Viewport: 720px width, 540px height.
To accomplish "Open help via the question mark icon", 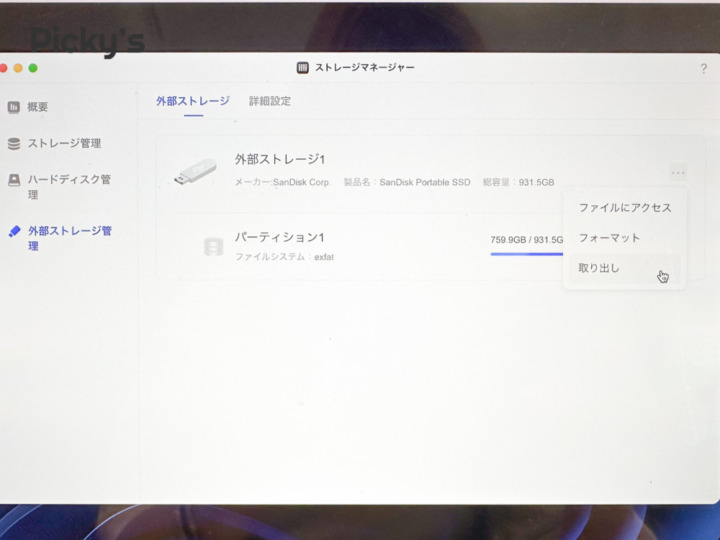I will 703,68.
